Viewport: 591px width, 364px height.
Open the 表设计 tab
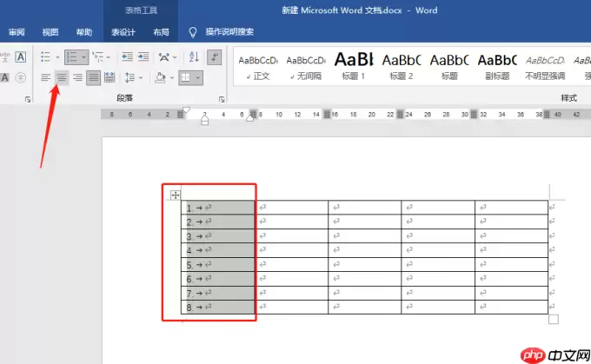point(123,32)
